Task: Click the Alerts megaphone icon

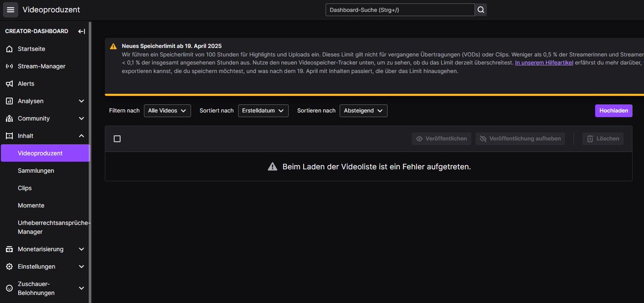Action: [9, 84]
